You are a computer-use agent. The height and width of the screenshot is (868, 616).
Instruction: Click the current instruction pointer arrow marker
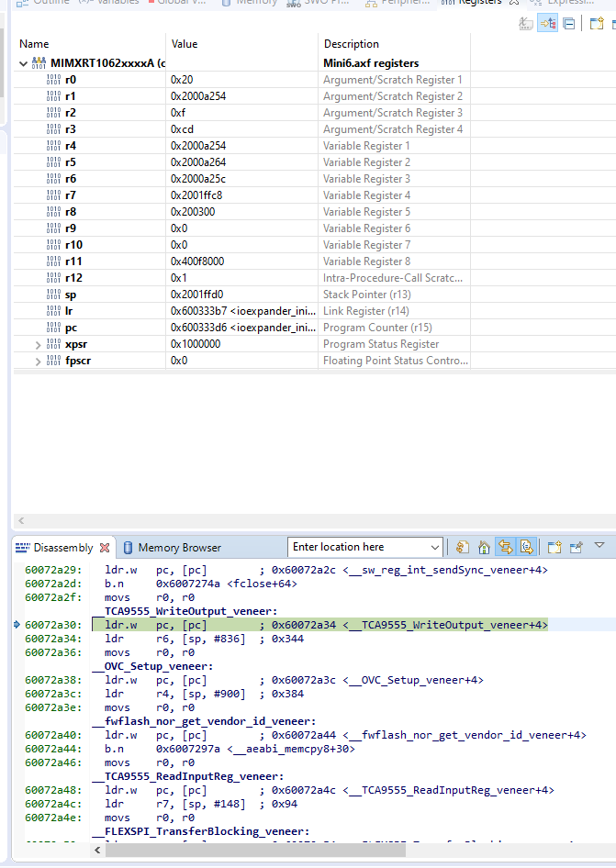coord(17,625)
